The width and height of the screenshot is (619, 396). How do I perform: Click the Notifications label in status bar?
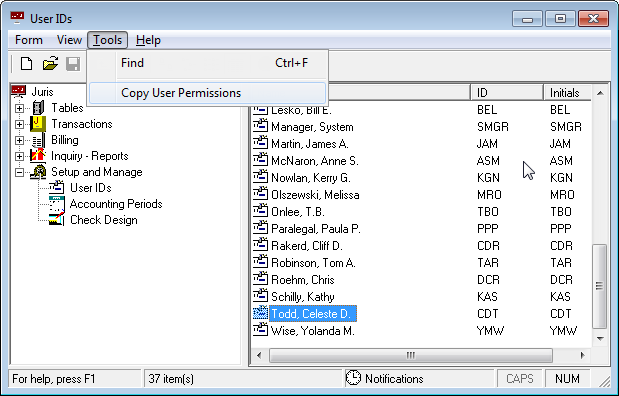[394, 379]
